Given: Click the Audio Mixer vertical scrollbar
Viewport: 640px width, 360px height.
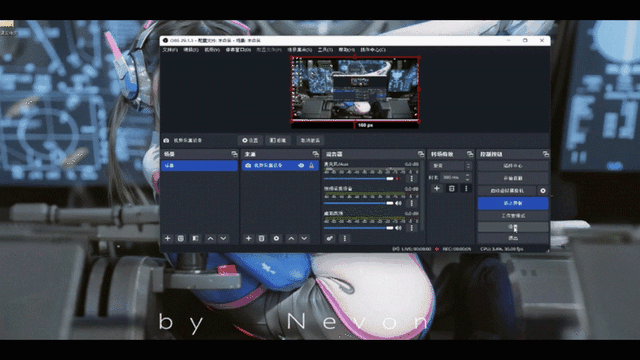Looking at the screenshot, I should coord(422,196).
